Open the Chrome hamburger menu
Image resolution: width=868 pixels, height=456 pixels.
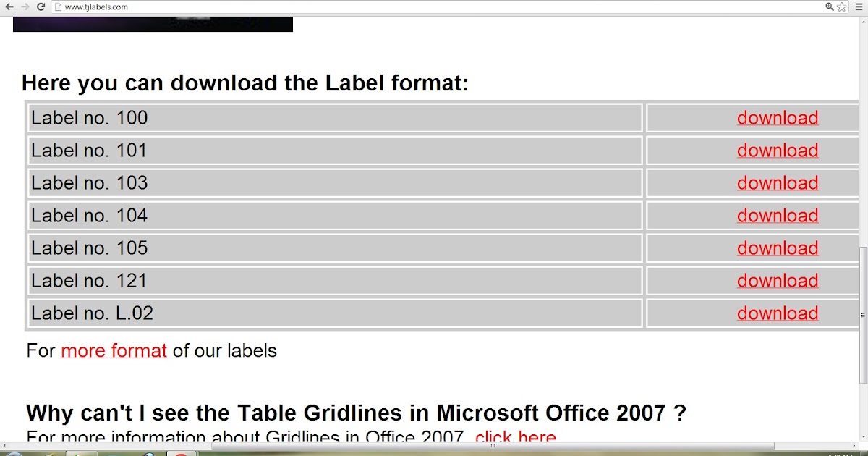point(858,7)
